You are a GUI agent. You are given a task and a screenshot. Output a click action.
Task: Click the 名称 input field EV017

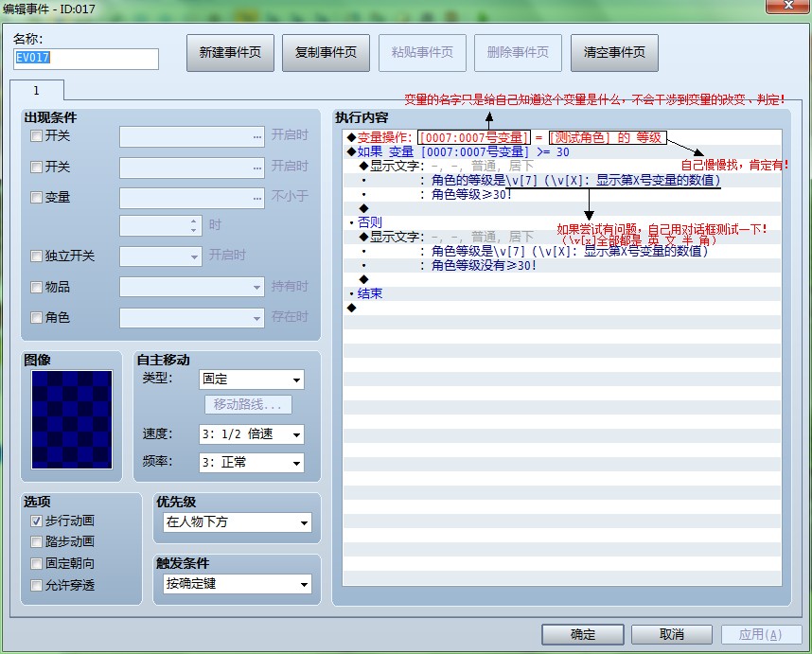(x=86, y=59)
